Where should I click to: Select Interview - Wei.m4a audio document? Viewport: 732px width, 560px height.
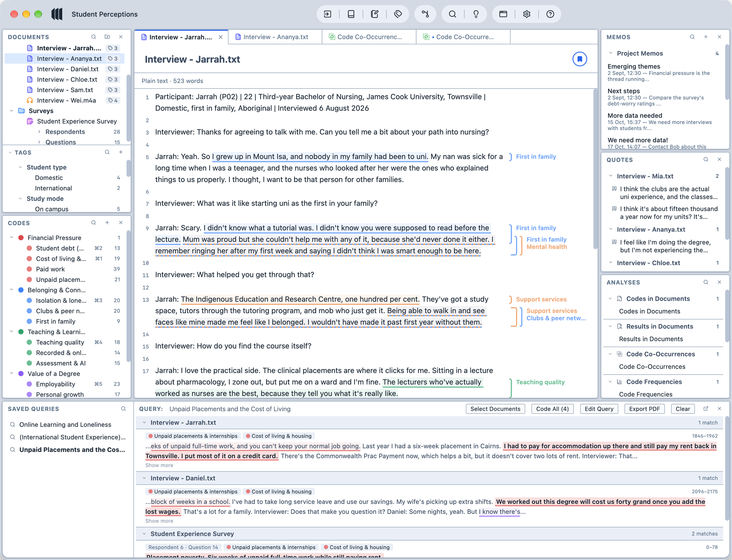coord(66,100)
